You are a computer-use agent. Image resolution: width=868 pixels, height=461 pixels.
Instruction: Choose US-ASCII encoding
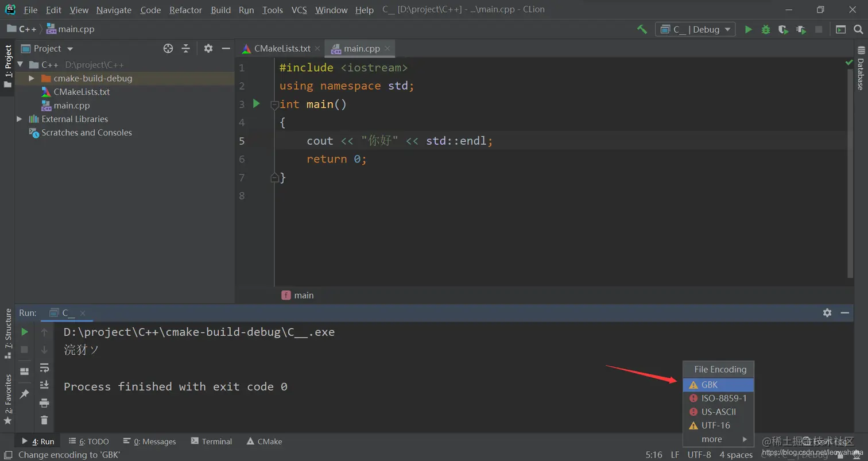[x=718, y=412]
